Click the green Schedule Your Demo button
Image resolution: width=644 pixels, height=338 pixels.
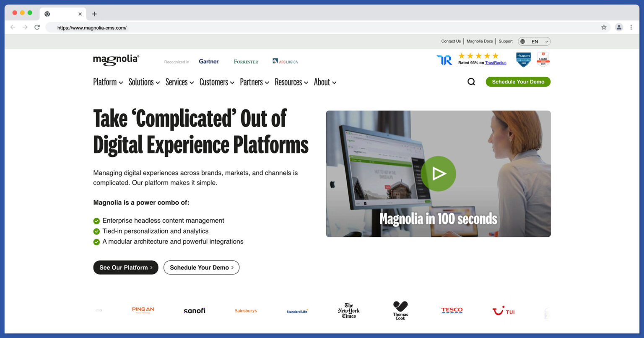[518, 81]
